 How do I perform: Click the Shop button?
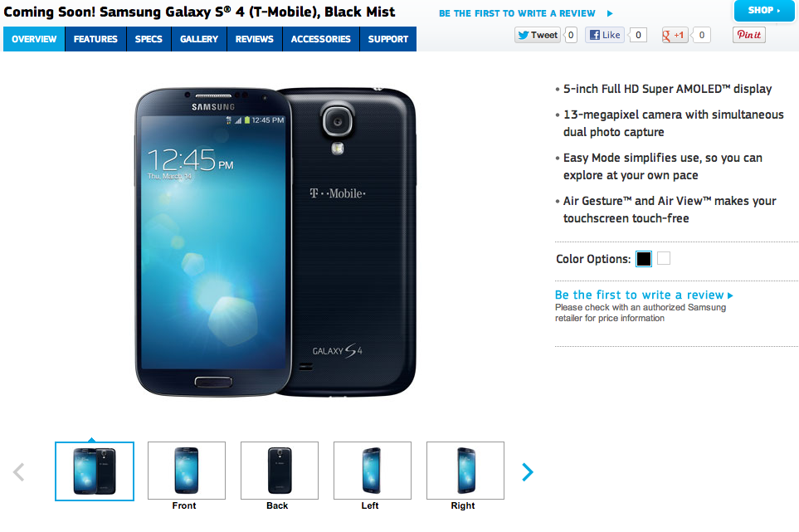click(764, 10)
